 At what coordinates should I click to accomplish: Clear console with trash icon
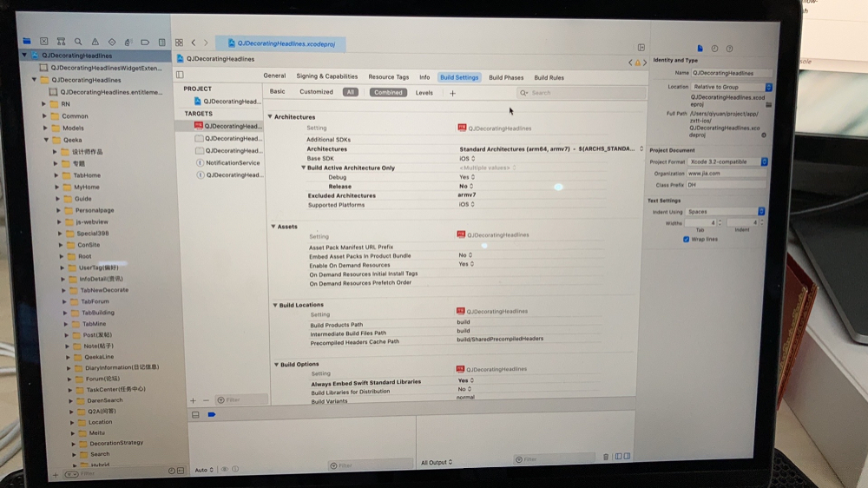pos(606,457)
